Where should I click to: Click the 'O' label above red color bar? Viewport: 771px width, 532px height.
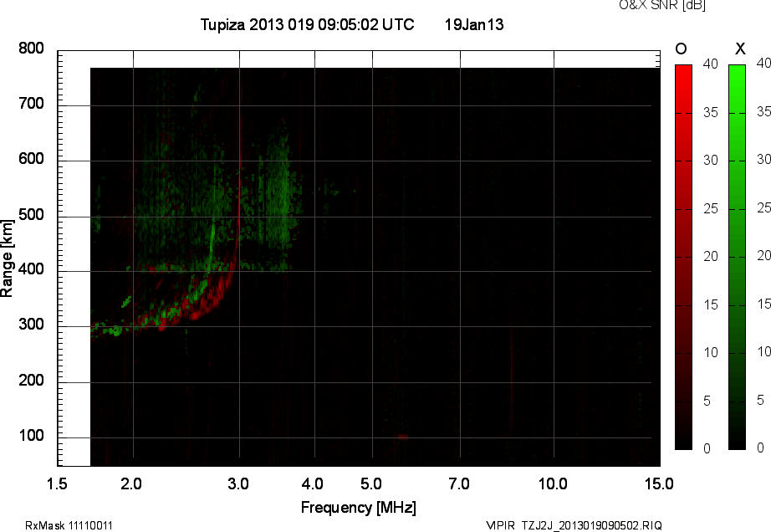(681, 49)
